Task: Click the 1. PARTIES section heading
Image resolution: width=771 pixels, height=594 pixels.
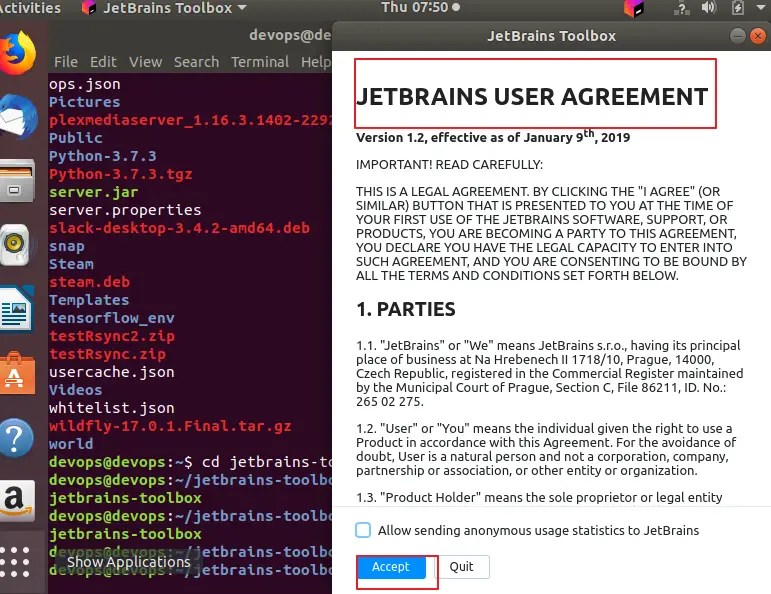Action: [x=406, y=309]
